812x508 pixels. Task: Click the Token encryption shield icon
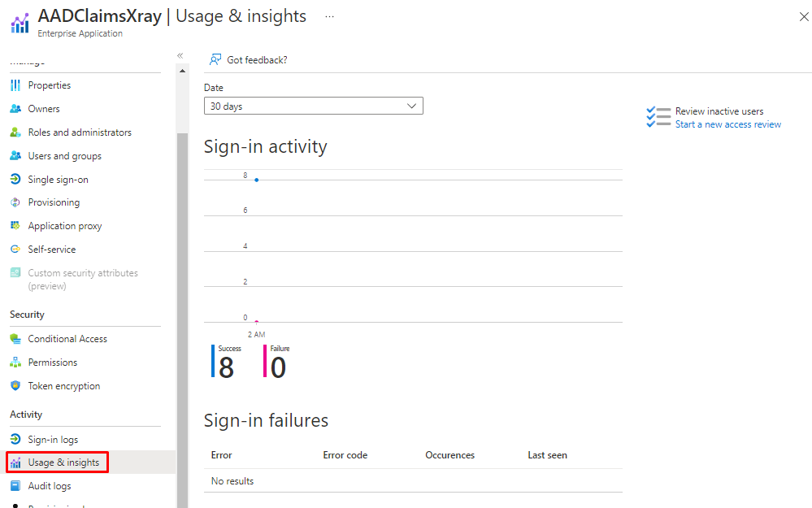pyautogui.click(x=15, y=386)
